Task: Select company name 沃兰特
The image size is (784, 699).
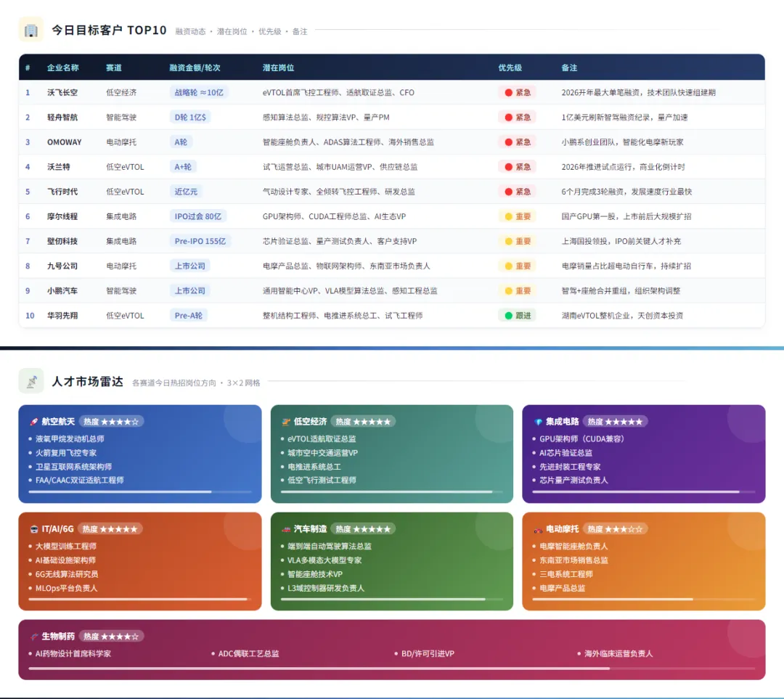Action: click(x=59, y=167)
